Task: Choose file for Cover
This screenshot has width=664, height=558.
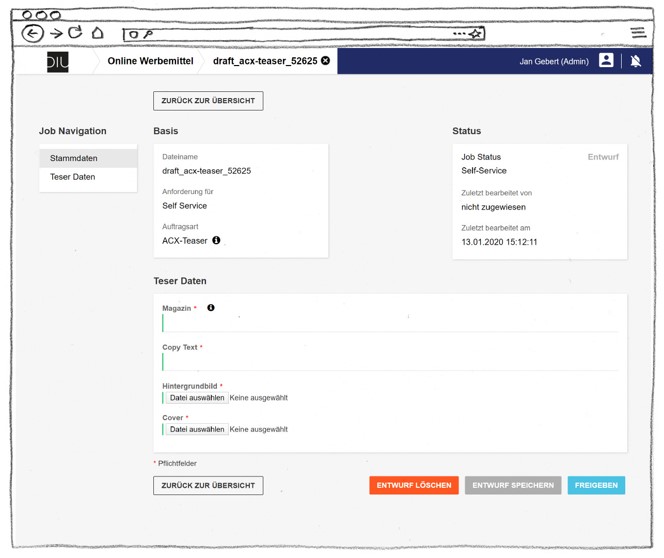Action: coord(197,429)
